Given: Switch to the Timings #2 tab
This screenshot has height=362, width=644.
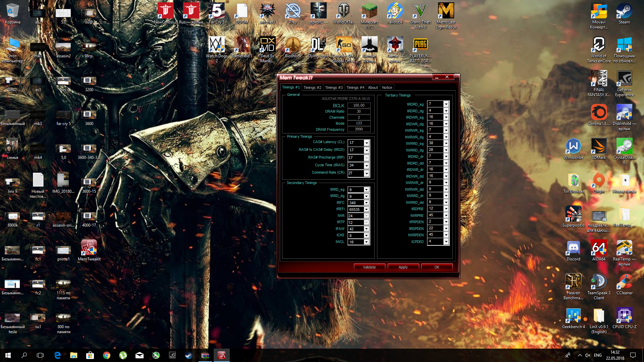Looking at the screenshot, I should point(312,87).
